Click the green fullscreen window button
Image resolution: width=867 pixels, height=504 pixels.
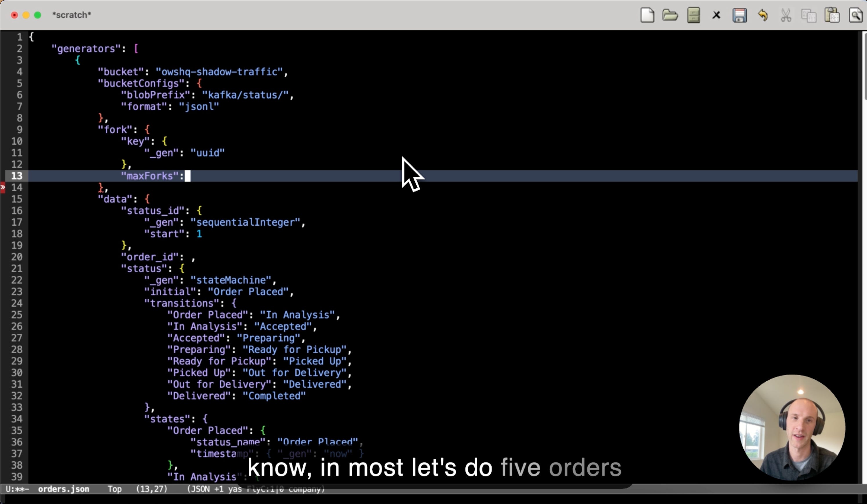38,15
